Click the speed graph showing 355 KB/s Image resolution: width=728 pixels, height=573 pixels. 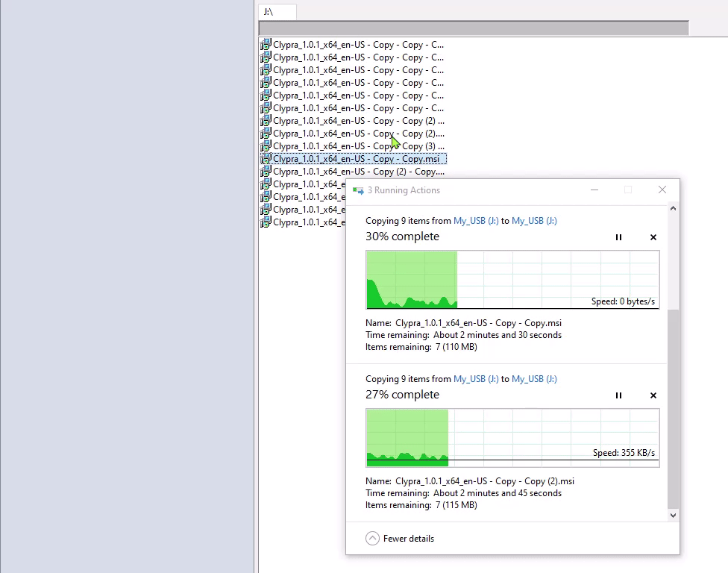[512, 438]
